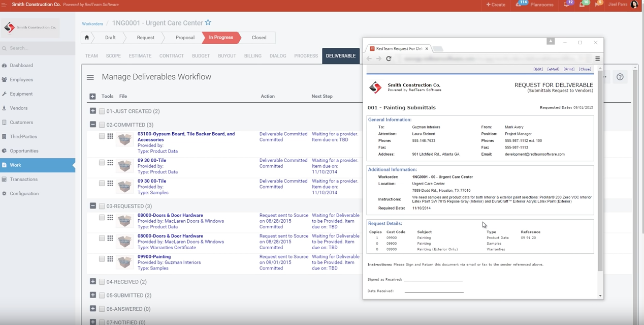Open thumbnail of first 09 30 00-Tile row
The image size is (644, 325).
(125, 165)
